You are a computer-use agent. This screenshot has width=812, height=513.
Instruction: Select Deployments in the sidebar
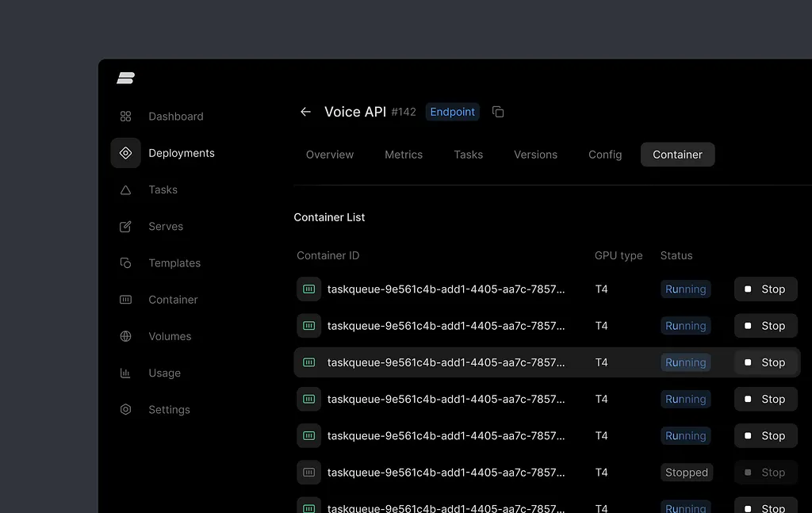pos(181,153)
